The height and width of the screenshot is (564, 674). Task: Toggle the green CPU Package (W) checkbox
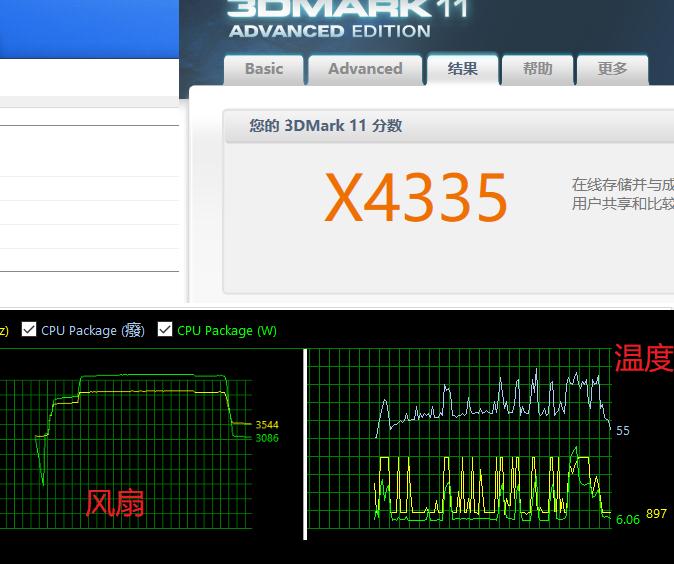(165, 329)
